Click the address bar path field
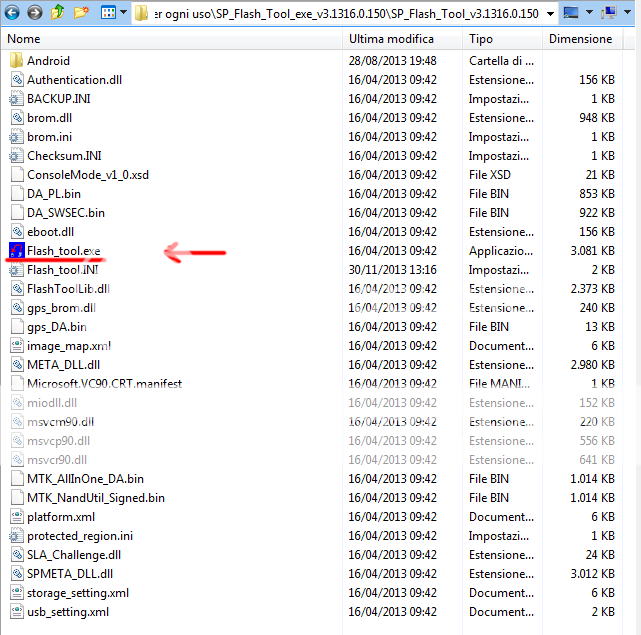 tap(346, 13)
